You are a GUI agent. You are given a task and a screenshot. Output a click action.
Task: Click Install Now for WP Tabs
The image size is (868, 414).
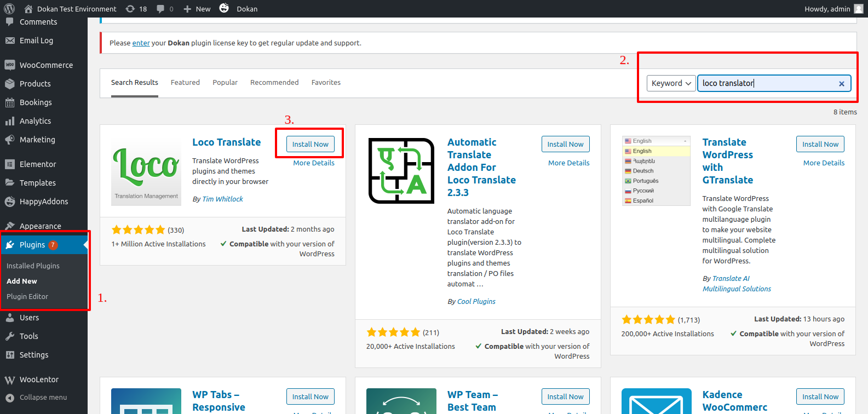point(310,396)
